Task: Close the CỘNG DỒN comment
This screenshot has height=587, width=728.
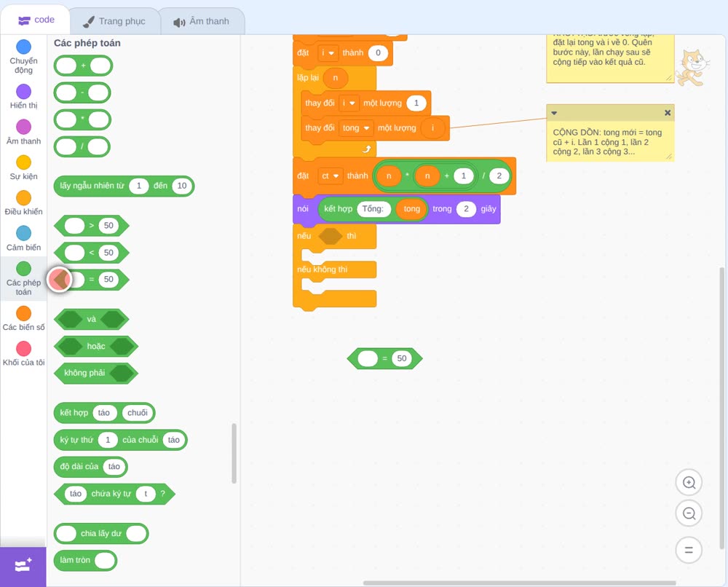Action: 667,113
